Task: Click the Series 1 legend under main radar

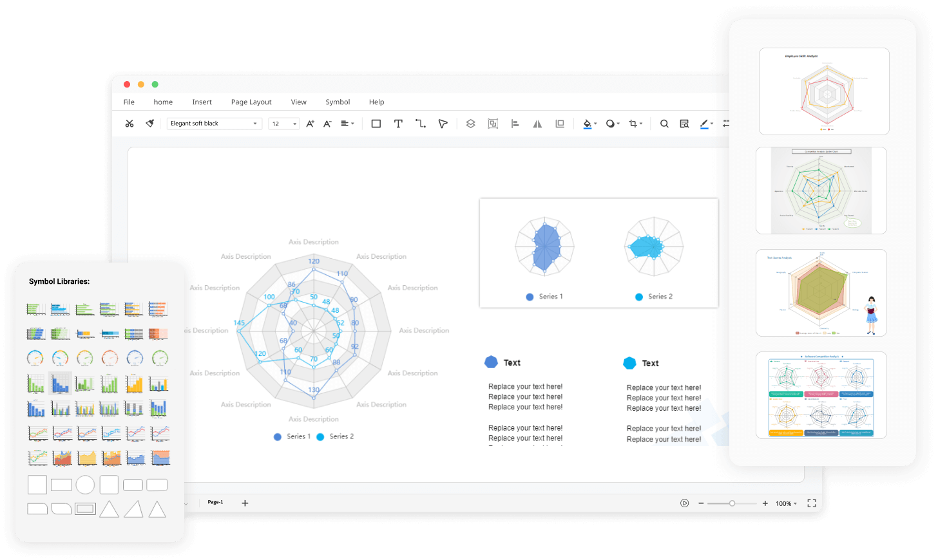Action: 292,436
